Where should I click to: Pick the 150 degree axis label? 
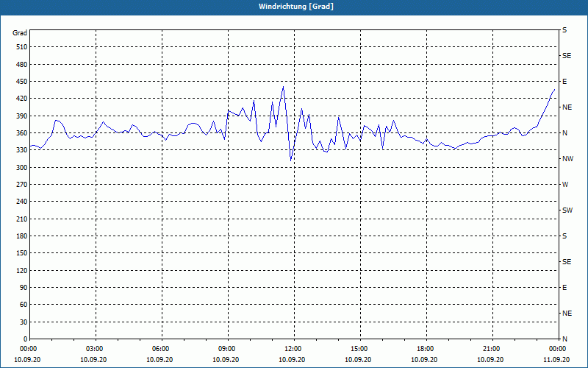(x=22, y=253)
